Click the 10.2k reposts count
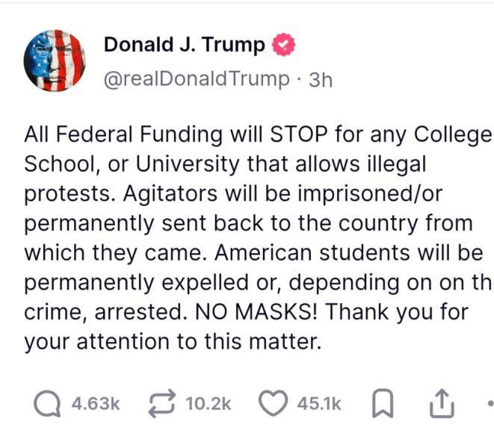Image resolution: width=494 pixels, height=448 pixels. (x=208, y=404)
